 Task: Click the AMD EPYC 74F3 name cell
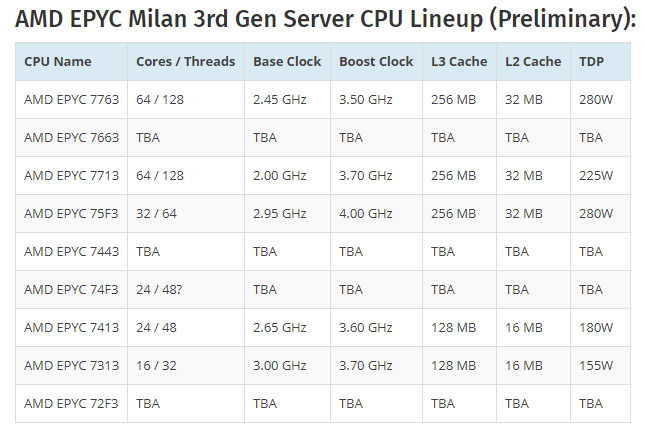71,289
